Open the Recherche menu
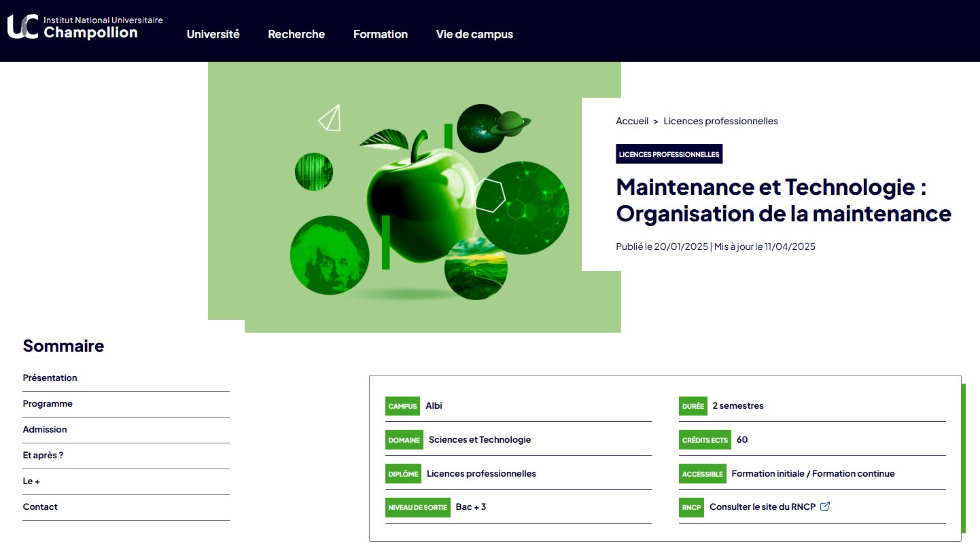Screen dimensions: 980x550 [x=296, y=34]
